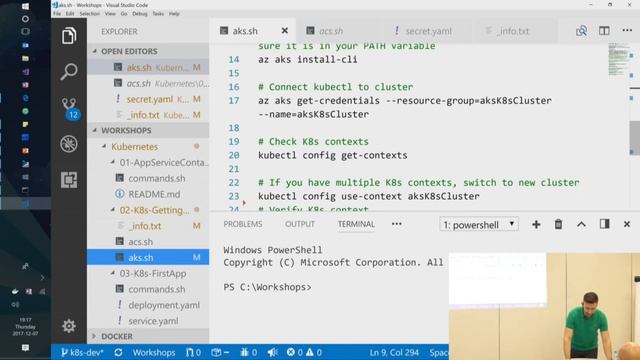640x360 pixels.
Task: Click errors and warnings count in status bar
Action: [304, 352]
